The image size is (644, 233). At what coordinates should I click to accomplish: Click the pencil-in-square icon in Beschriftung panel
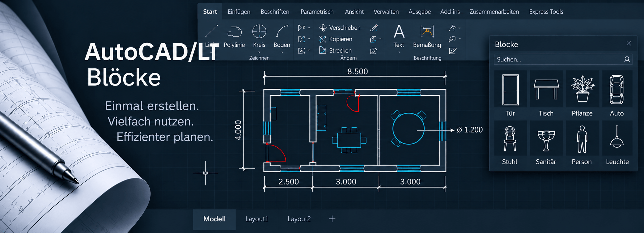point(453,51)
